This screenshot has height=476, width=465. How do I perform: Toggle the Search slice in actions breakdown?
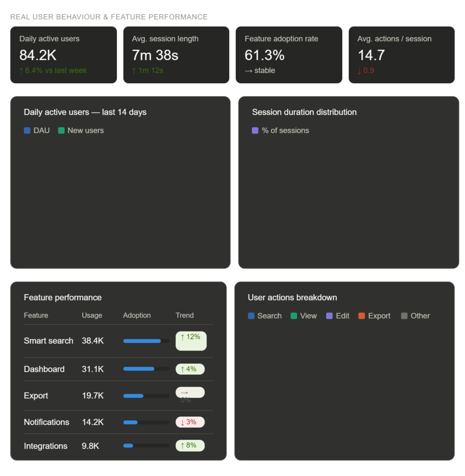pos(265,316)
